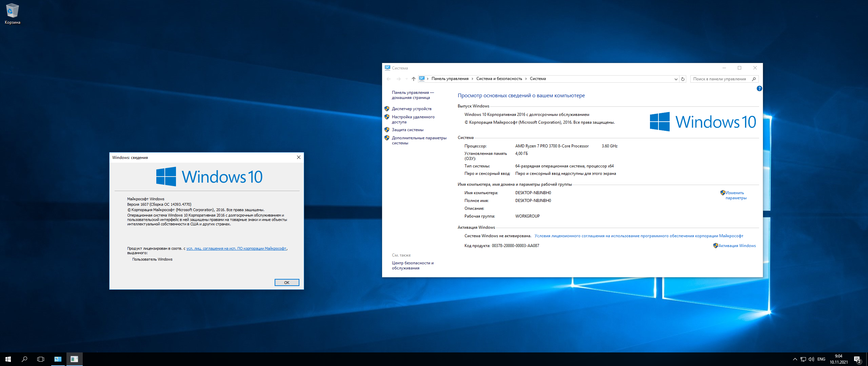The image size is (868, 366).
Task: Go forward in System window navigation
Action: click(x=398, y=79)
